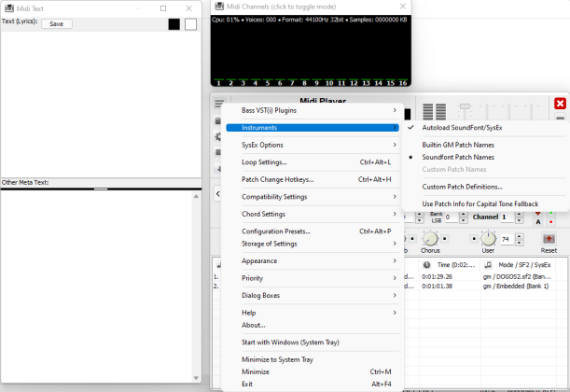Select channel 5 in Midi Channels display
This screenshot has height=392, width=570.
click(268, 83)
